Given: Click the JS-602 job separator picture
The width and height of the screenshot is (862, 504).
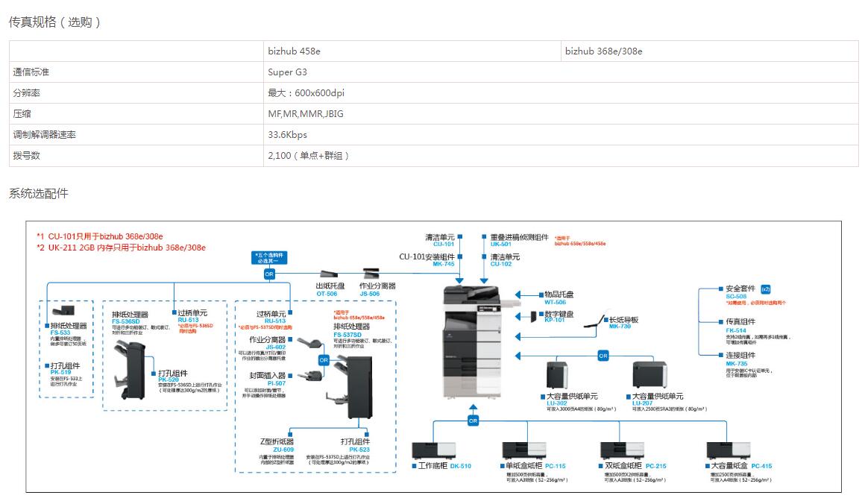Looking at the screenshot, I should pyautogui.click(x=308, y=344).
